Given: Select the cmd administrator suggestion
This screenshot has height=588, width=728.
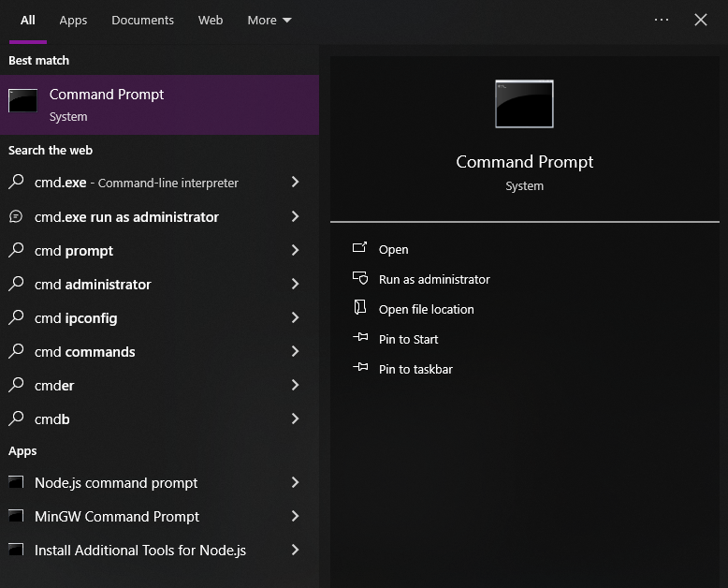Looking at the screenshot, I should point(159,285).
